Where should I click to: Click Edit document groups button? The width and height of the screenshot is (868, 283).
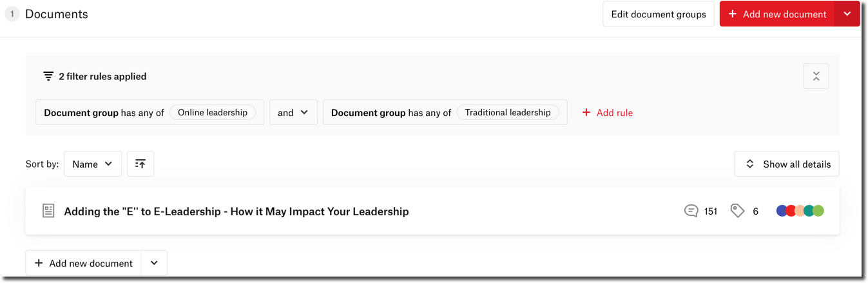point(659,14)
